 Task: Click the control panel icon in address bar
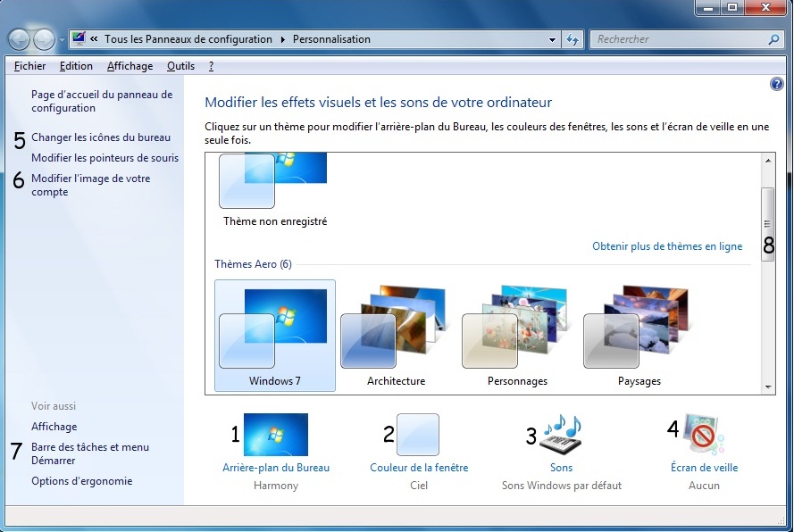[x=79, y=38]
